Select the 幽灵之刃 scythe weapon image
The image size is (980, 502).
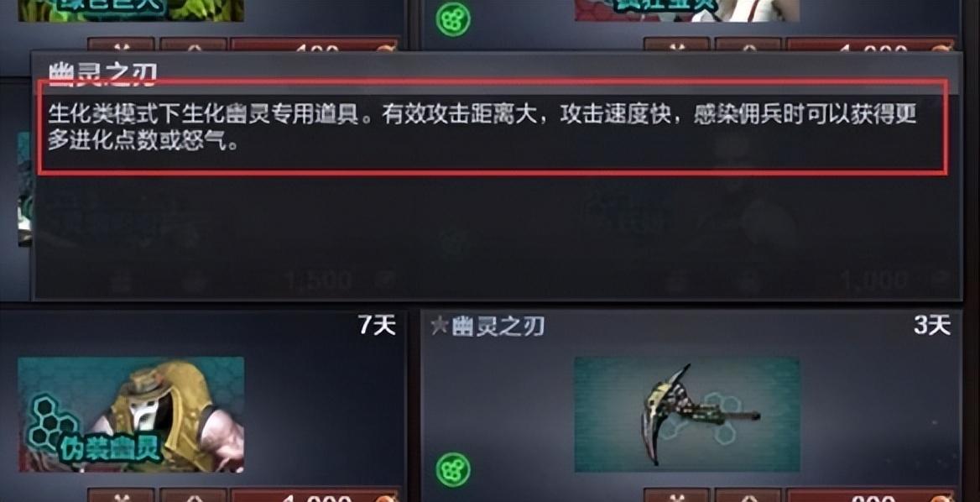(x=687, y=415)
